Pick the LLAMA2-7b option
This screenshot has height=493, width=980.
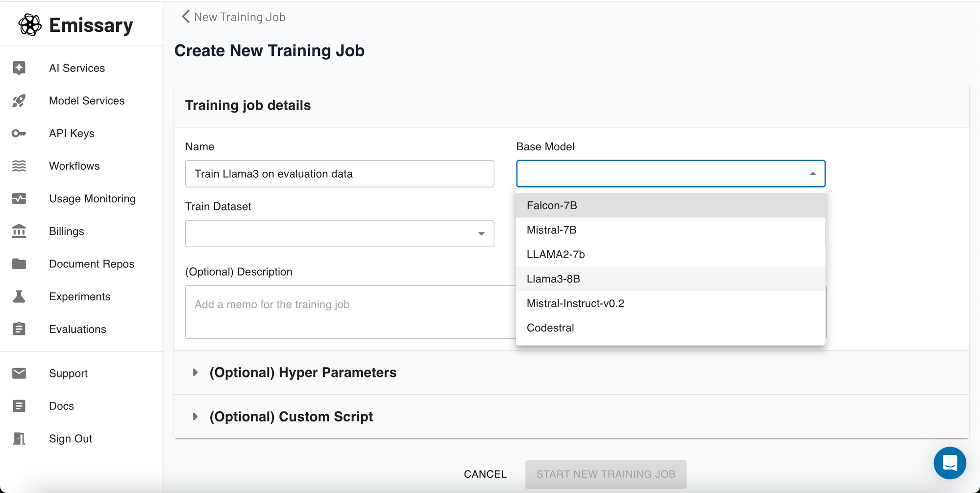[x=670, y=255]
